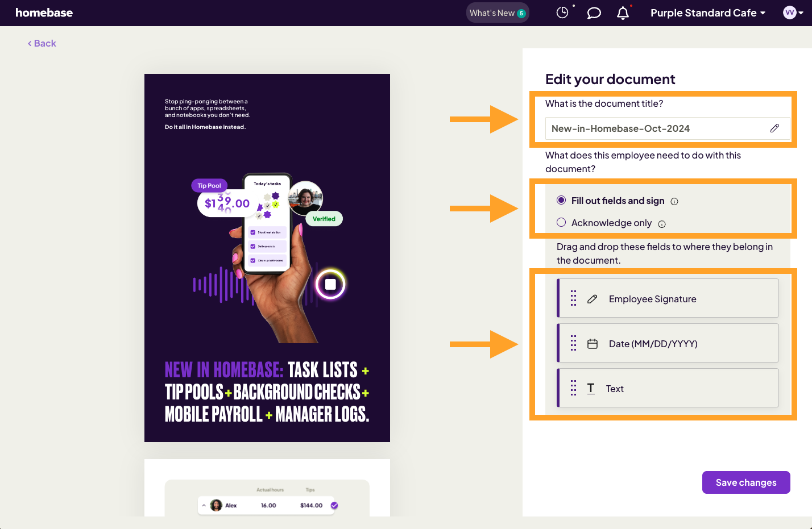This screenshot has height=529, width=812.
Task: Click the Save changes button
Action: point(745,482)
